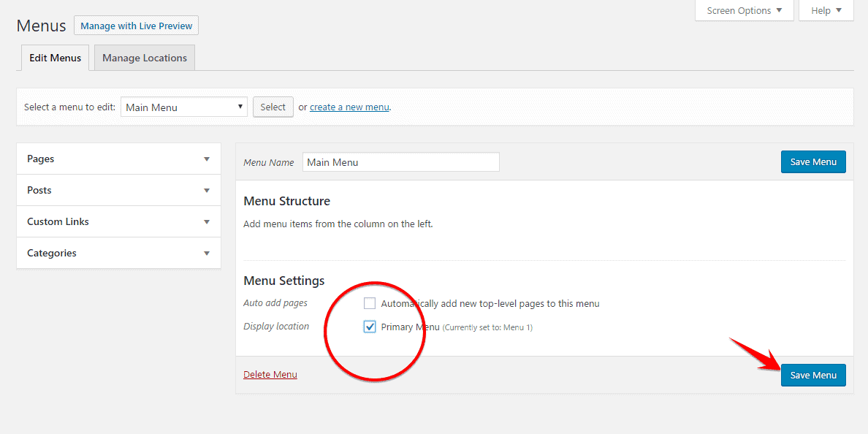Enable automatically add new top-level pages
The image size is (868, 434).
click(370, 303)
